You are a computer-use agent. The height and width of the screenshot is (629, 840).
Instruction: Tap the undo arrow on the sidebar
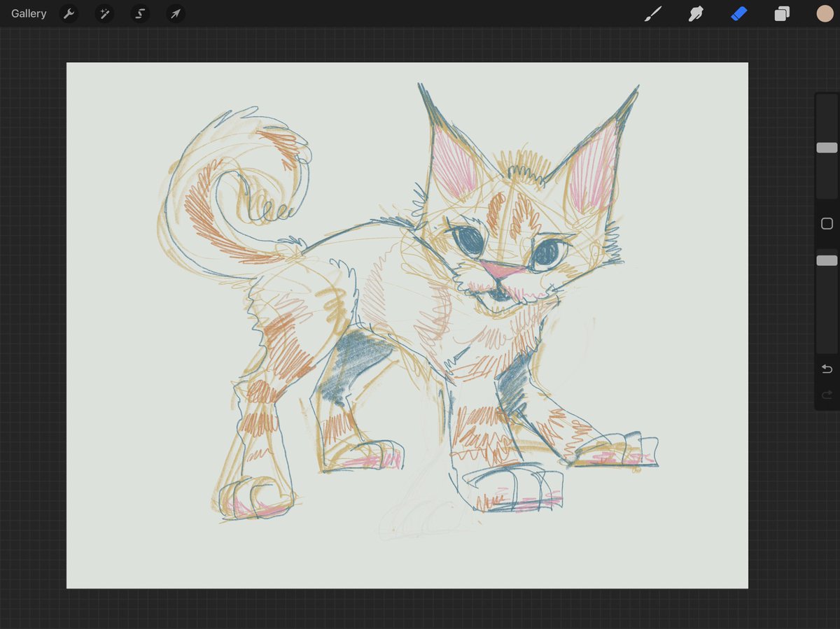click(x=826, y=369)
